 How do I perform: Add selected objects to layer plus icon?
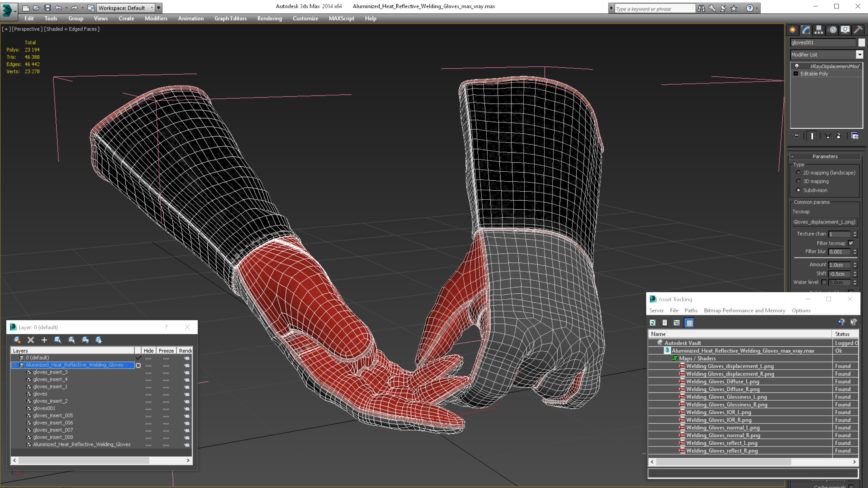(x=44, y=340)
